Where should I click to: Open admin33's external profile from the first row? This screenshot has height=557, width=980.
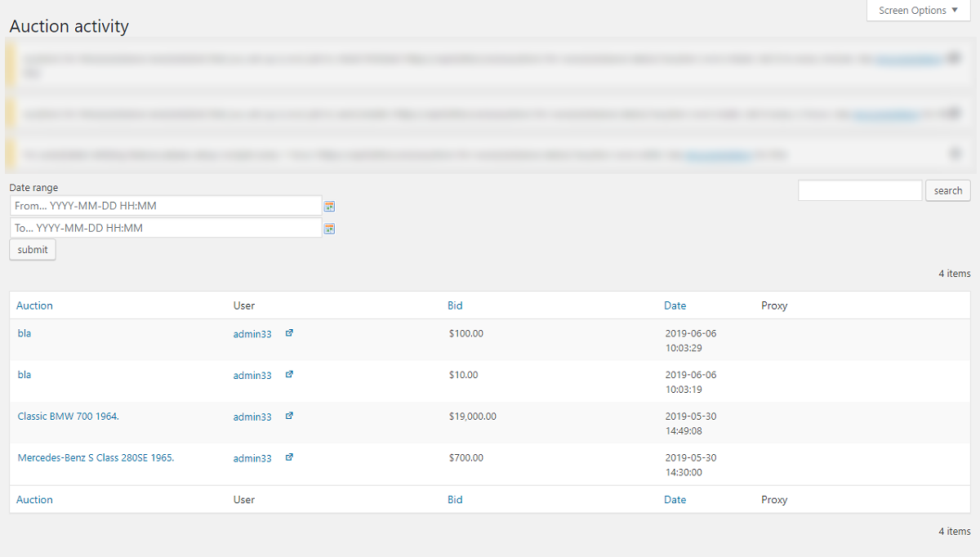point(289,333)
